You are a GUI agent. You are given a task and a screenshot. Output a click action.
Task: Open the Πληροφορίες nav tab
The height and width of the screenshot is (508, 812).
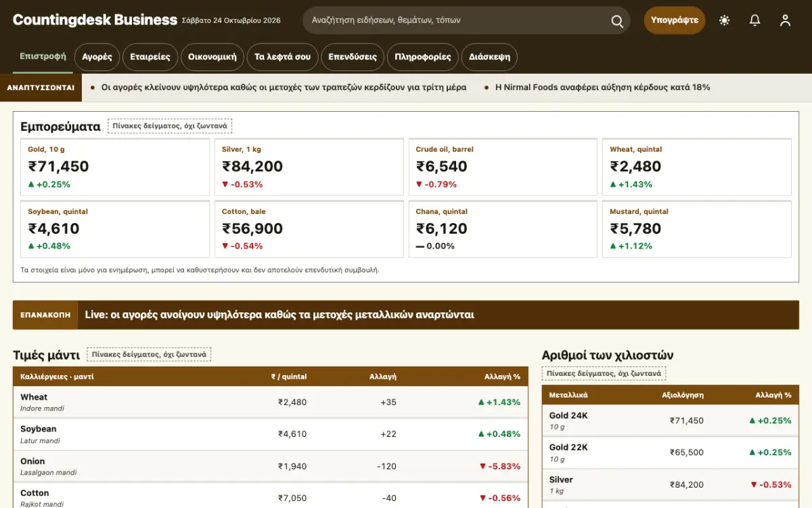pos(423,57)
